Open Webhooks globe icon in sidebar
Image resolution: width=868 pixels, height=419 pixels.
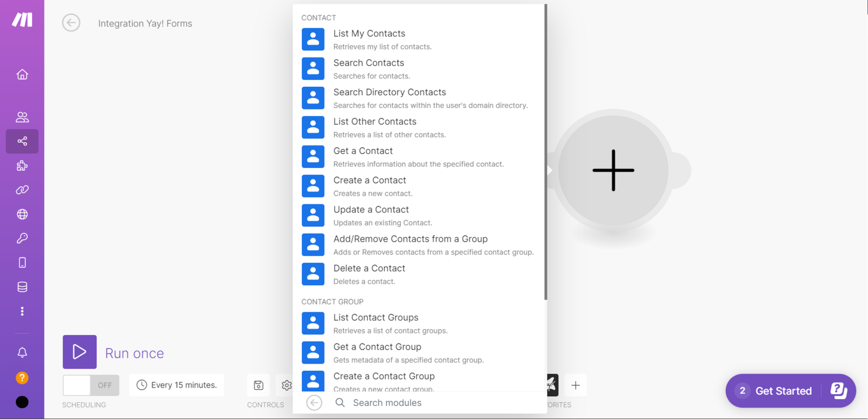click(x=22, y=214)
